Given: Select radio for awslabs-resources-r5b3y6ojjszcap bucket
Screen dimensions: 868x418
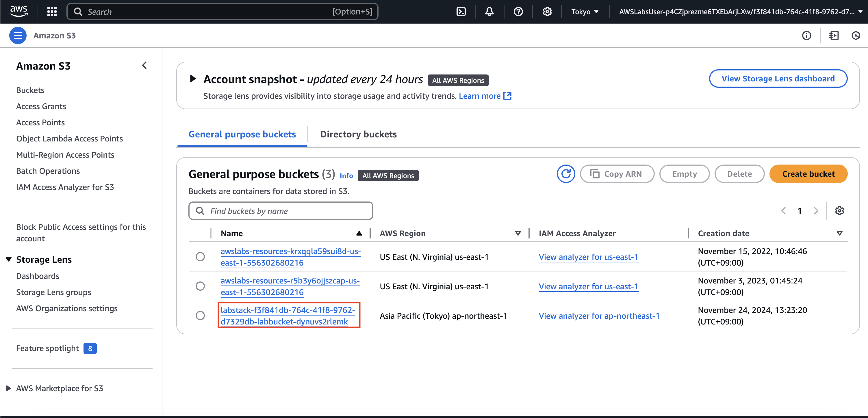Looking at the screenshot, I should [200, 286].
